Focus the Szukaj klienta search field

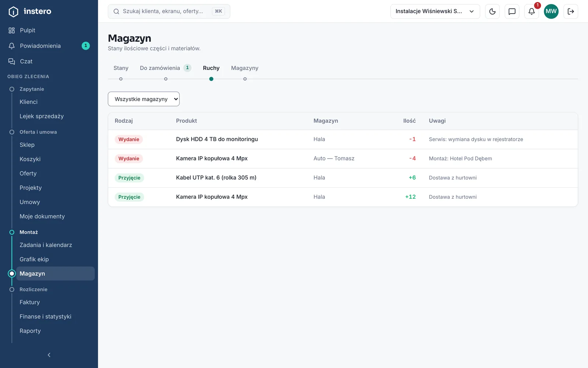click(x=169, y=11)
